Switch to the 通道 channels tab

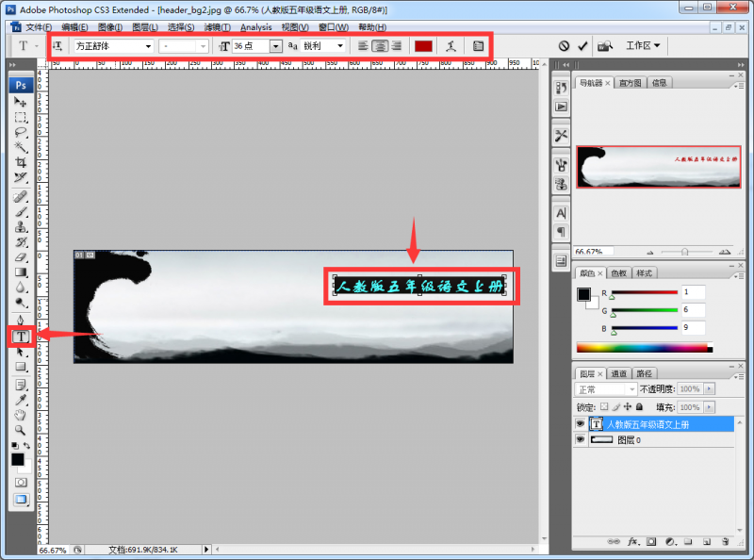[x=618, y=374]
